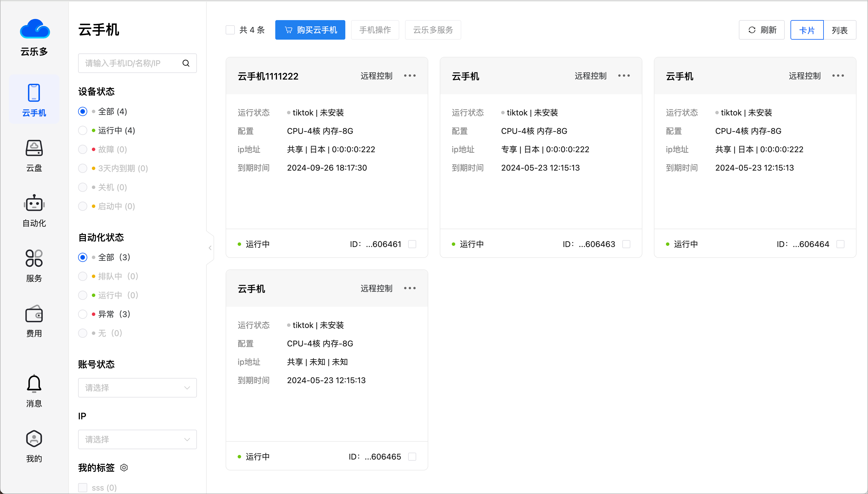Check the sss (0) tag checkbox

83,488
